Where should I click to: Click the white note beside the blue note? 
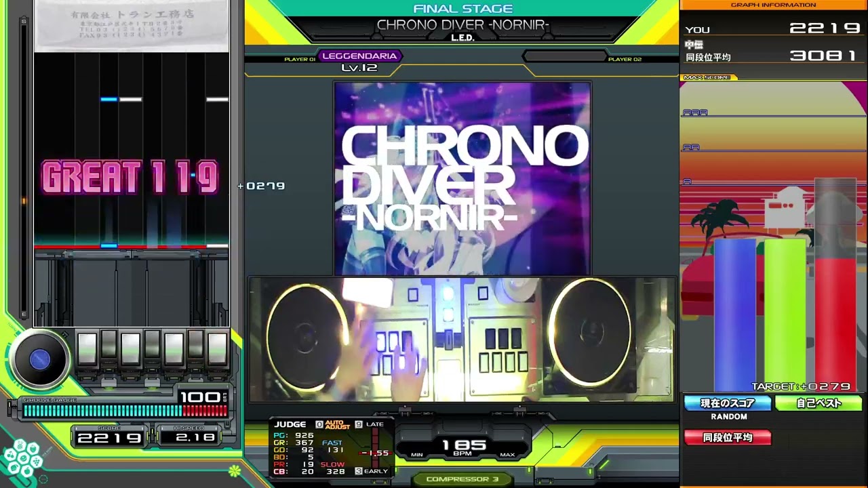[130, 99]
